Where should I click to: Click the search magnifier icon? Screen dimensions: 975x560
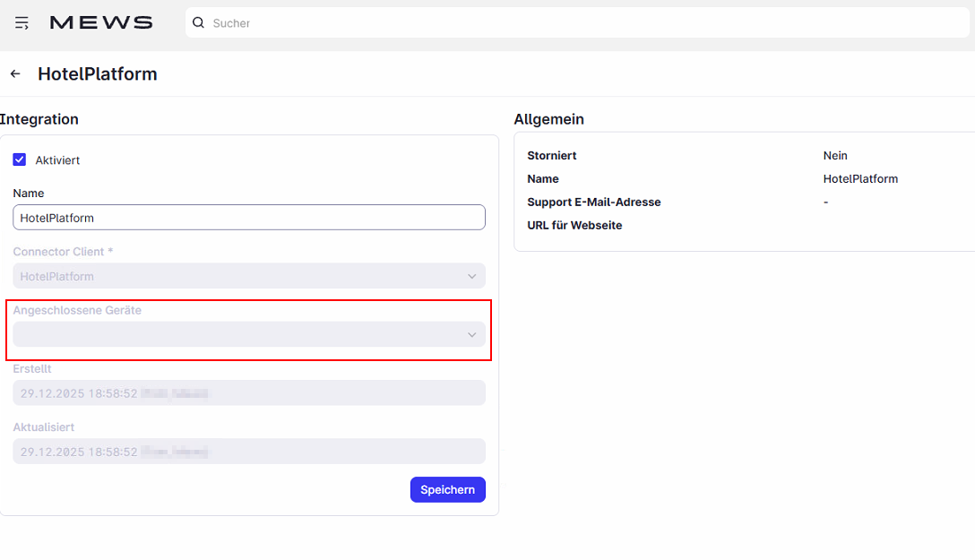[x=198, y=23]
